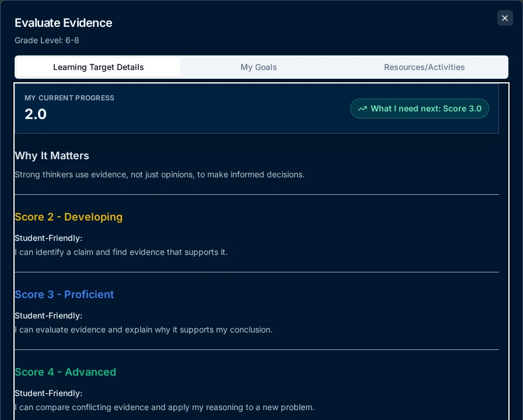The image size is (523, 420).
Task: Click the 'Why It Matters' heading
Action: (x=52, y=156)
